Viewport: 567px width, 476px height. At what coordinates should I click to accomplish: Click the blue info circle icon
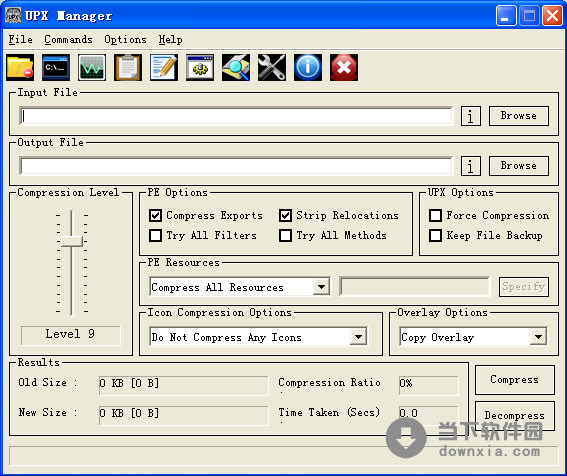[308, 68]
